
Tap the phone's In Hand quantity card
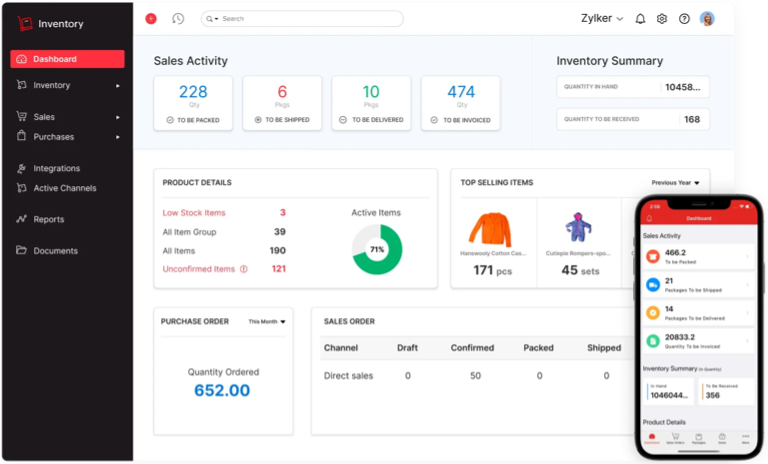pyautogui.click(x=669, y=391)
